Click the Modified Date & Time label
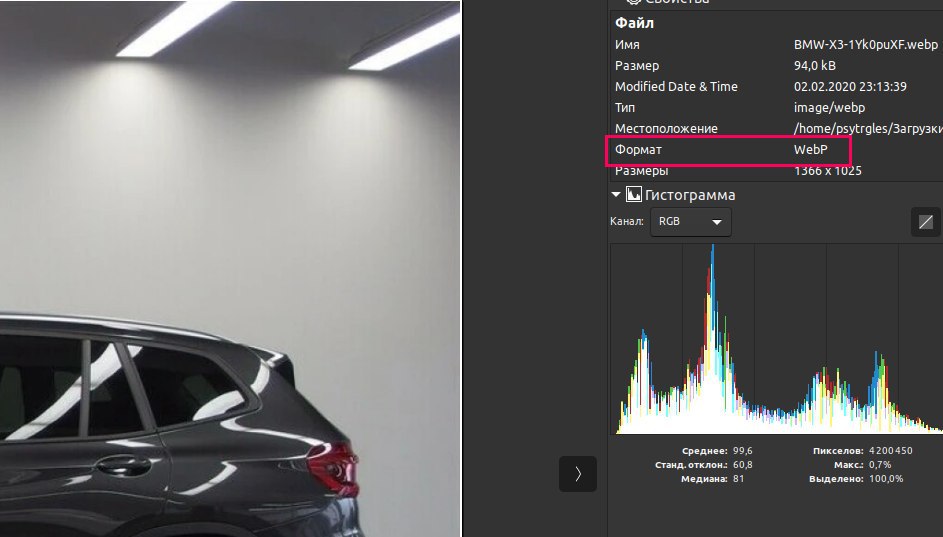 pyautogui.click(x=676, y=87)
